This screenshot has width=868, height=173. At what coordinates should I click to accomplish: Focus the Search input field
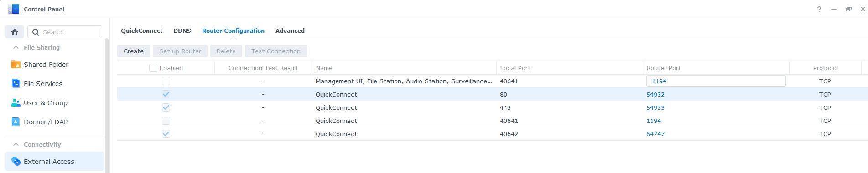pyautogui.click(x=65, y=32)
